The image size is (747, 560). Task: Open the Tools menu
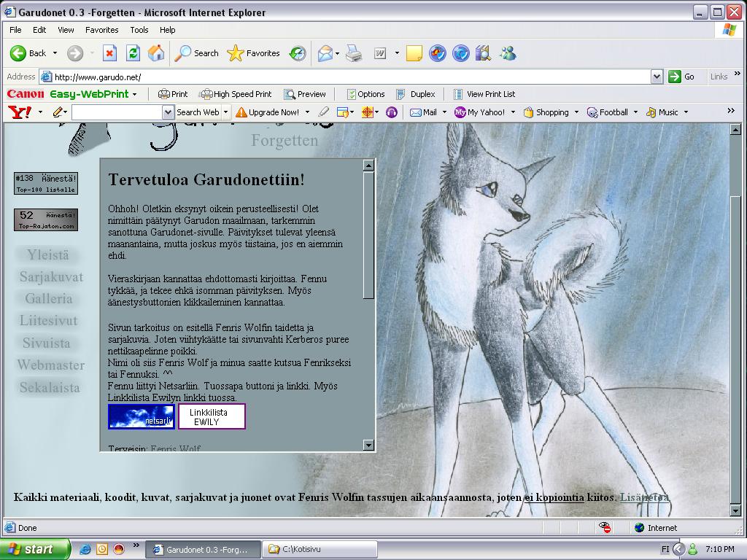(139, 30)
